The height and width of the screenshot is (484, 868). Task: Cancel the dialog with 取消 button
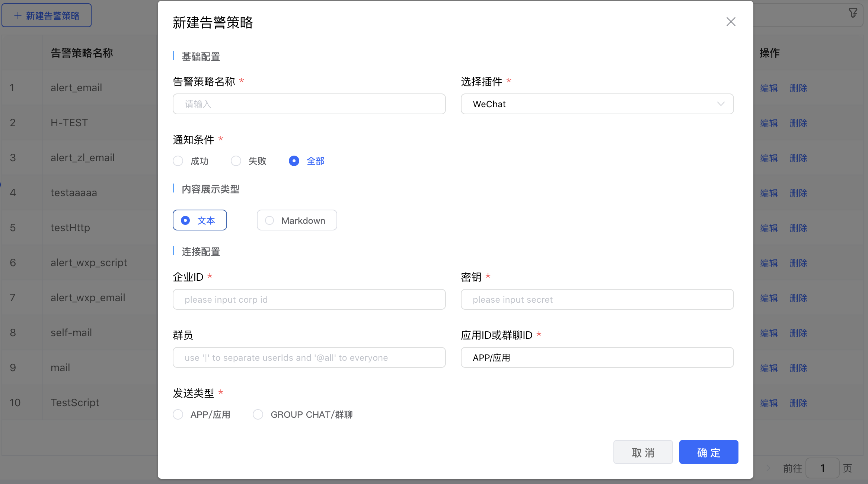pos(643,452)
